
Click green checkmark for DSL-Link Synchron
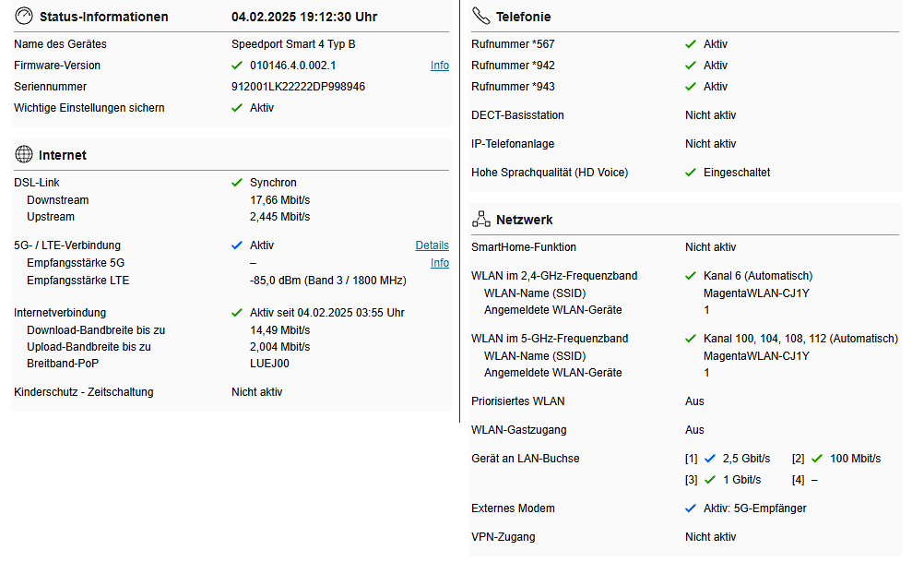click(237, 183)
